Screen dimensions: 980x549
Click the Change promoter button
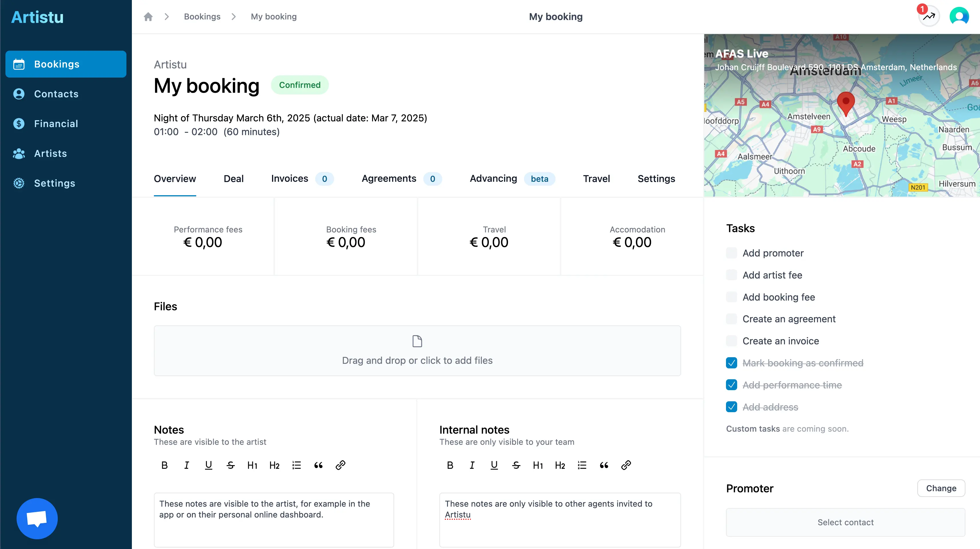click(x=941, y=488)
